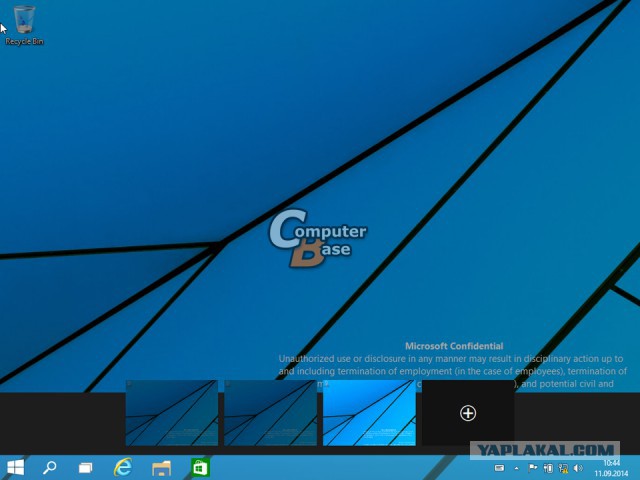Add a new virtual desktop with plus

tap(468, 413)
